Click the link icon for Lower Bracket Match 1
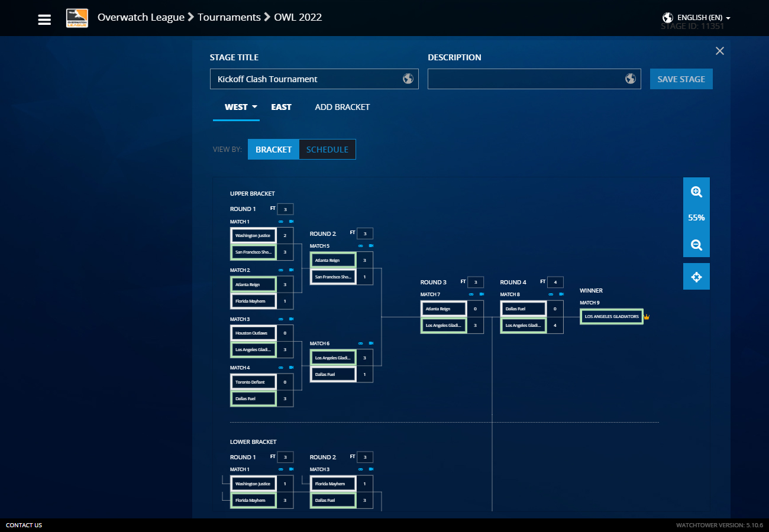Viewport: 769px width, 532px height. [x=281, y=469]
